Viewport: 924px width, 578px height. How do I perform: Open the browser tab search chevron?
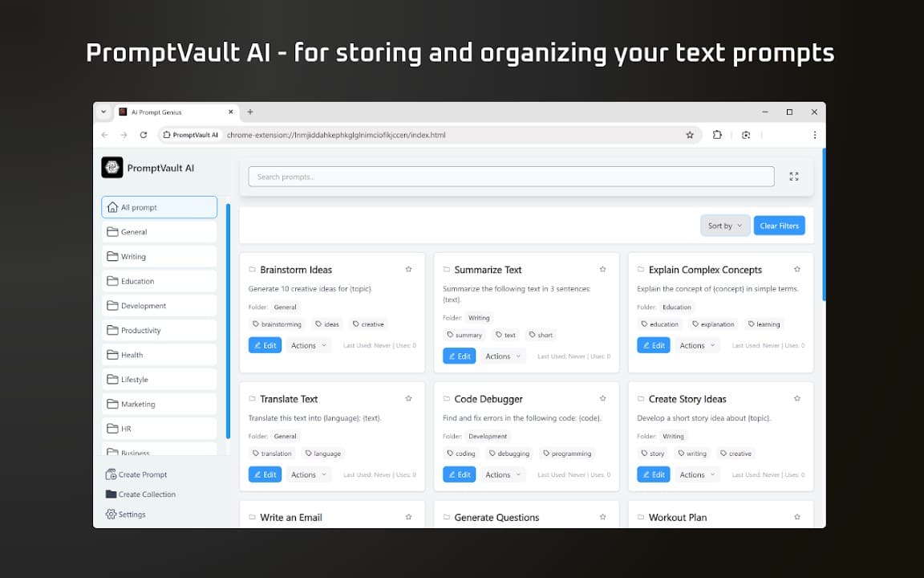(103, 112)
